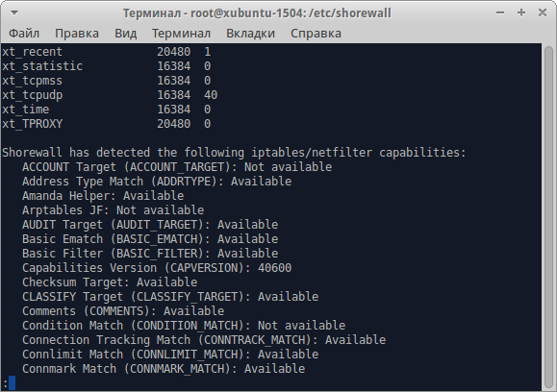Click the Capabilities Version 40600 value
This screenshot has height=392, width=557.
click(274, 268)
